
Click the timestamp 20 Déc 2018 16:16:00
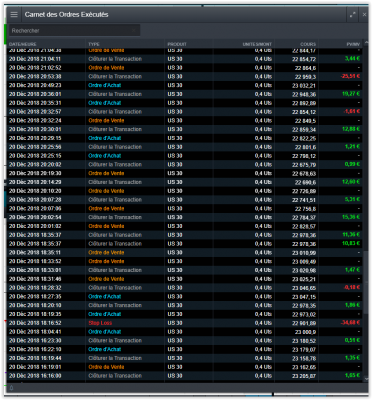35,376
